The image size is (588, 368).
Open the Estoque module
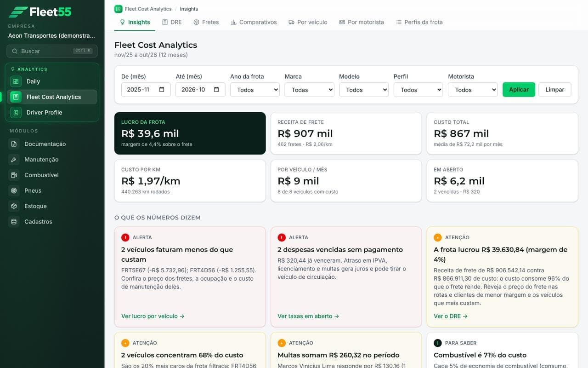coord(52,206)
